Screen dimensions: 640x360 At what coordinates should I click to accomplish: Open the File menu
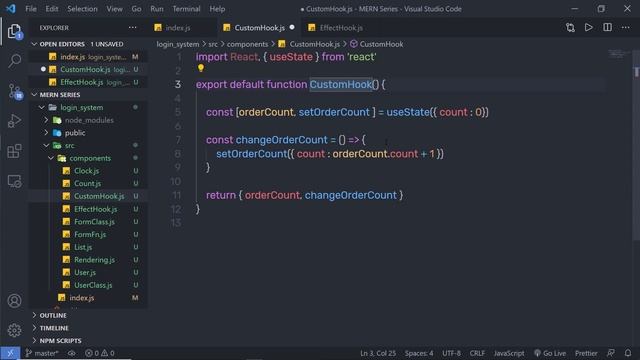pyautogui.click(x=31, y=9)
